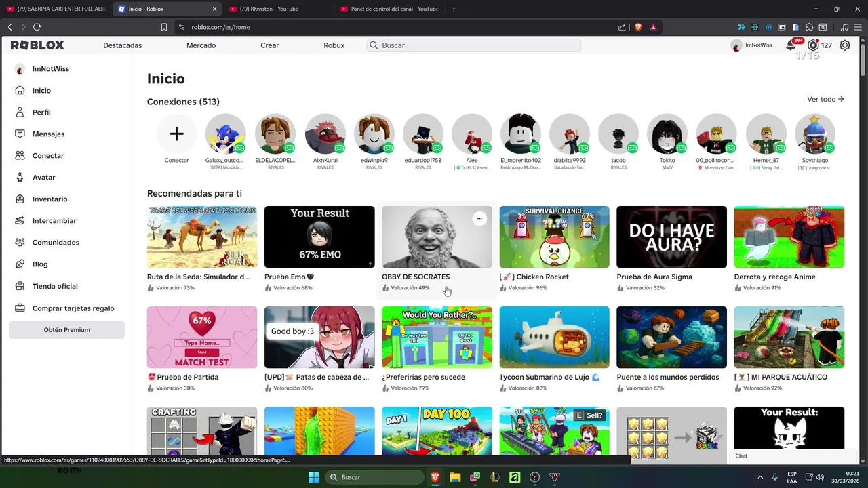The width and height of the screenshot is (868, 488).
Task: Switch to Panel de control del canal tab
Action: coord(390,9)
